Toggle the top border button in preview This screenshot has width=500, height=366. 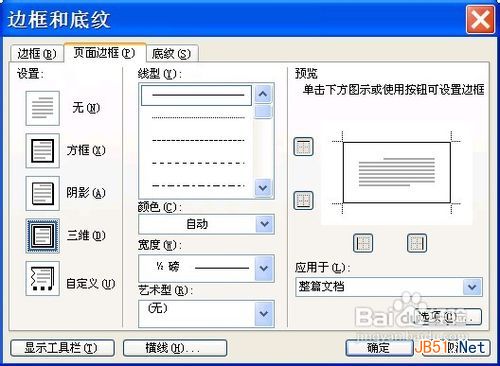point(303,147)
